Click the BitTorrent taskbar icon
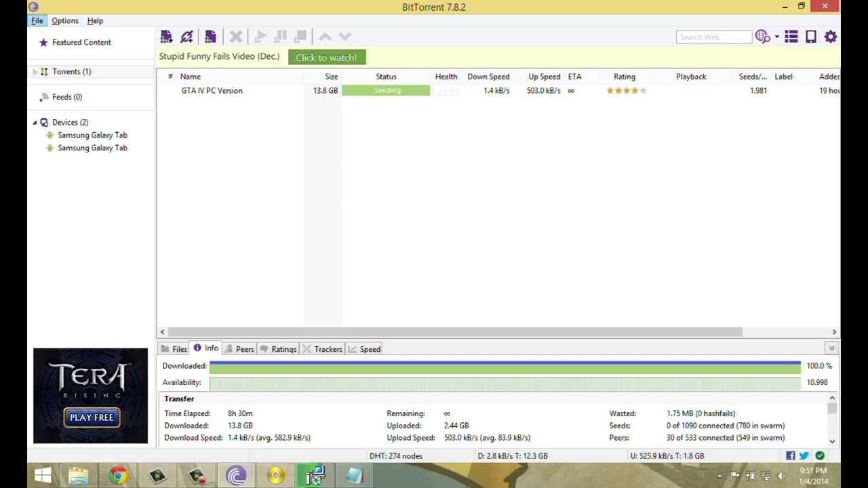 (x=237, y=476)
